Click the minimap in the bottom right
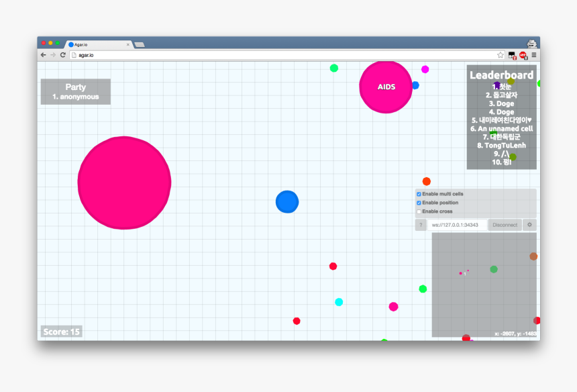577x392 pixels. click(x=486, y=285)
